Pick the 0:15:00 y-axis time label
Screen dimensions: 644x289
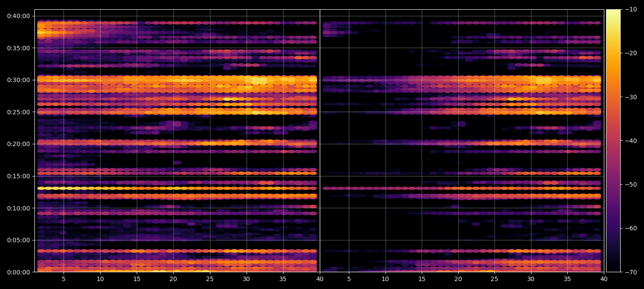pyautogui.click(x=19, y=176)
